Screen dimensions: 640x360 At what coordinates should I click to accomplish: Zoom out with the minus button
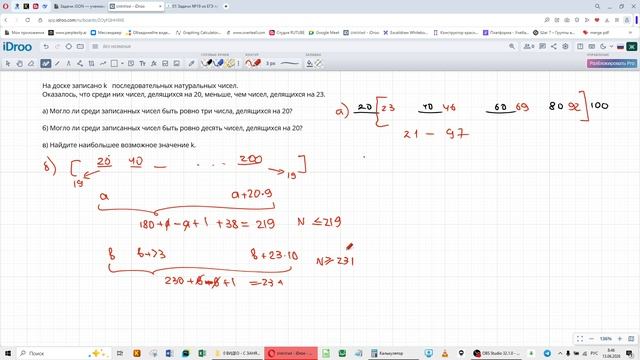pos(591,339)
